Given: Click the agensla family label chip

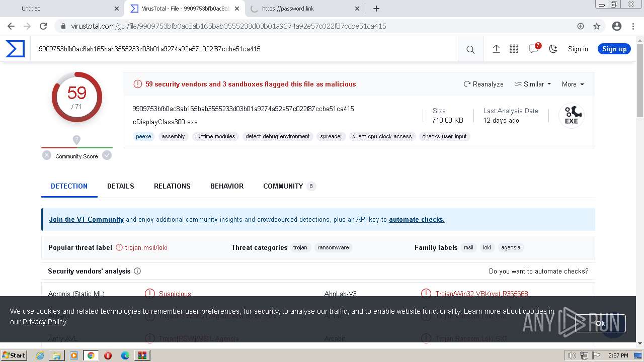Looking at the screenshot, I should tap(511, 247).
